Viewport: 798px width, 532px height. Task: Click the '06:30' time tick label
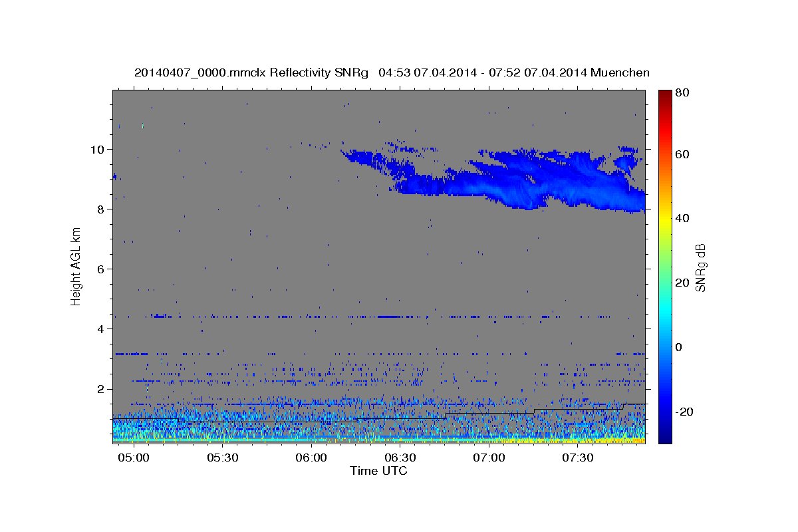click(400, 458)
